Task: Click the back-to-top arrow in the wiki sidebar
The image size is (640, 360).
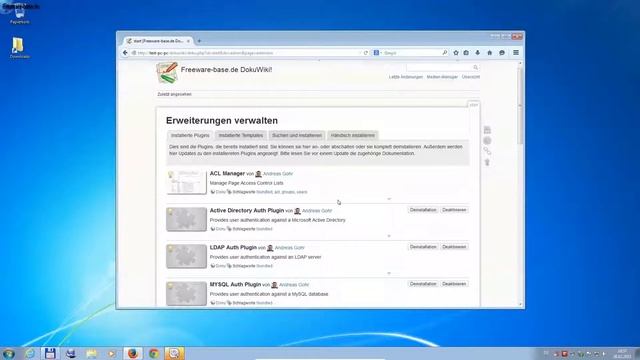Action: pos(487,162)
